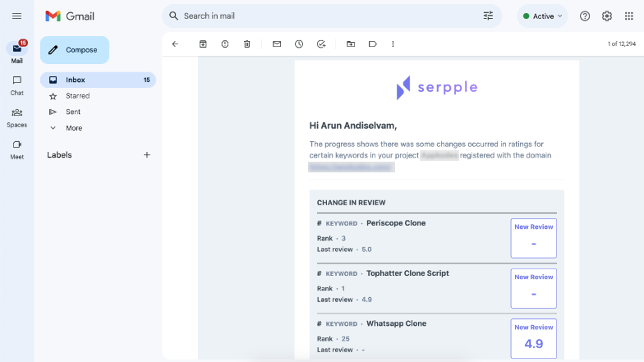Click the 1 of 12,294 message counter
The image size is (644, 362).
coord(621,44)
